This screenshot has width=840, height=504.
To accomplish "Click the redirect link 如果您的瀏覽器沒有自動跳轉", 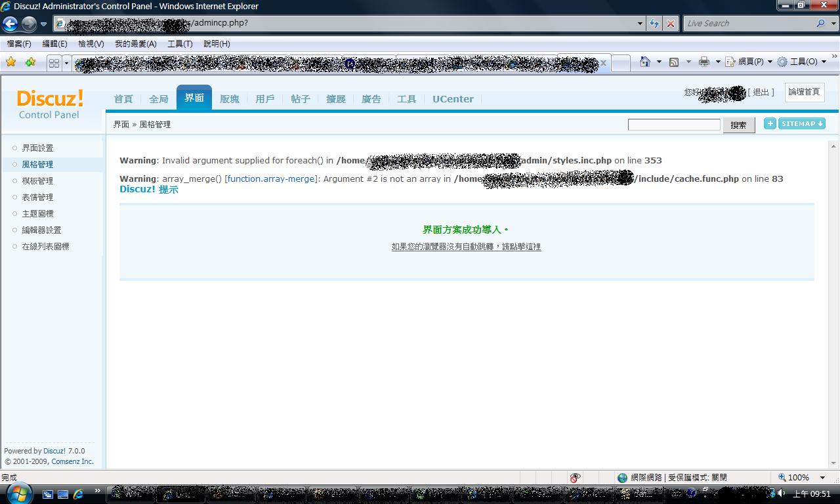I will (466, 247).
